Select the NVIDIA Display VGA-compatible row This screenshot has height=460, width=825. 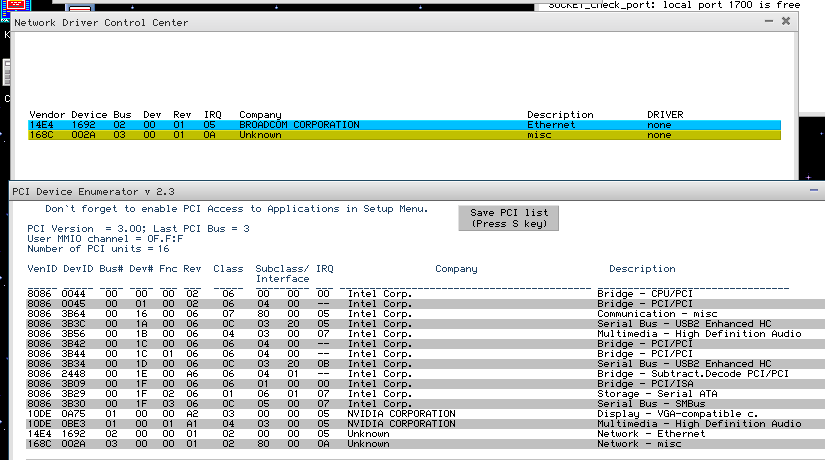[x=400, y=413]
